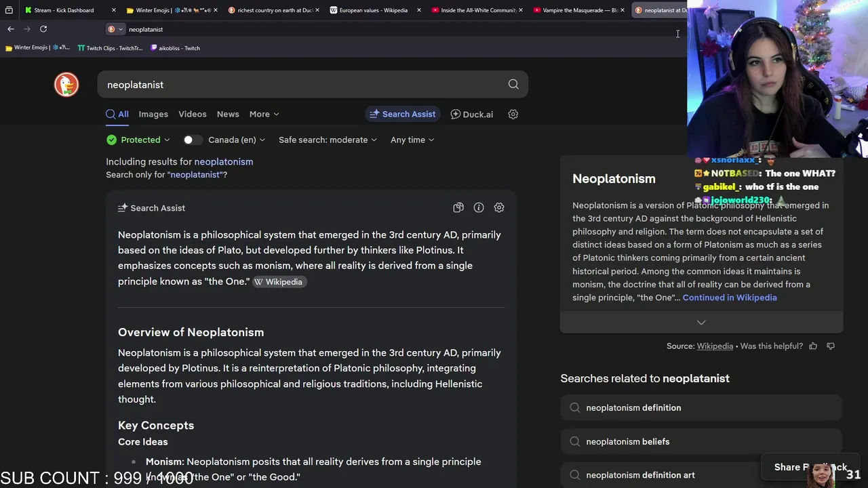Open Duck.ai chat
Screen dimensions: 868x488
pyautogui.click(x=472, y=114)
